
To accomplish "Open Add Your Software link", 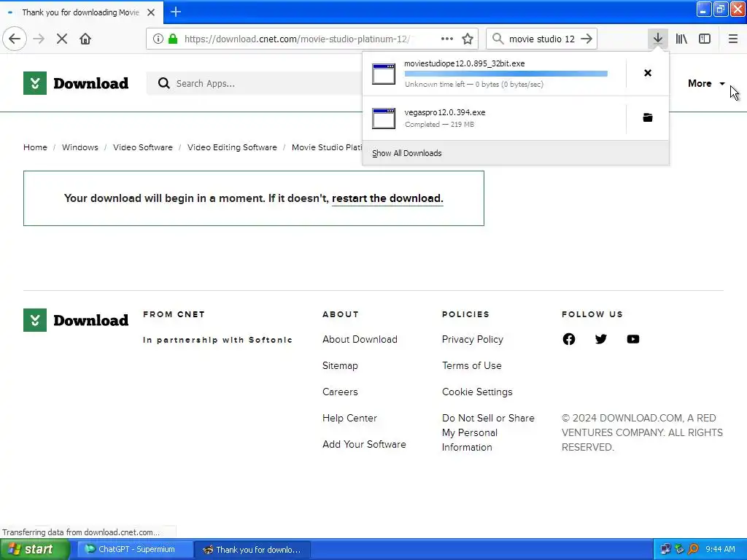I will [x=364, y=444].
